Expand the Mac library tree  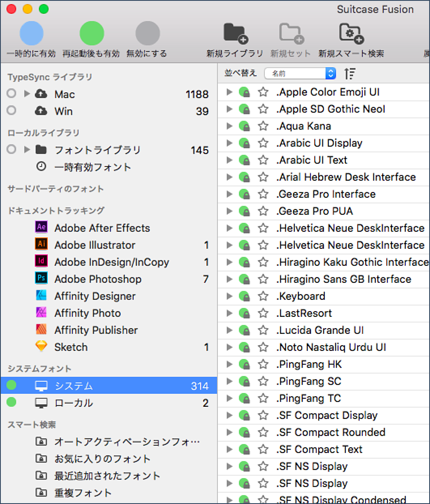(27, 94)
